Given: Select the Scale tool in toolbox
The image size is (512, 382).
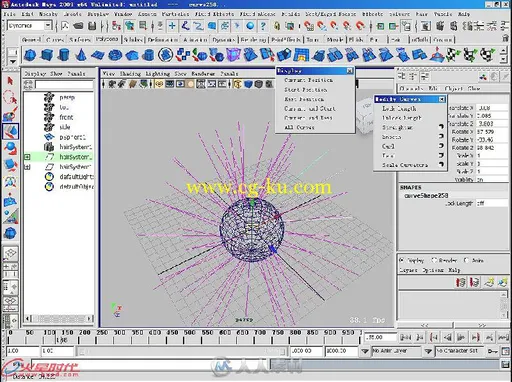Looking at the screenshot, I should click(10, 165).
